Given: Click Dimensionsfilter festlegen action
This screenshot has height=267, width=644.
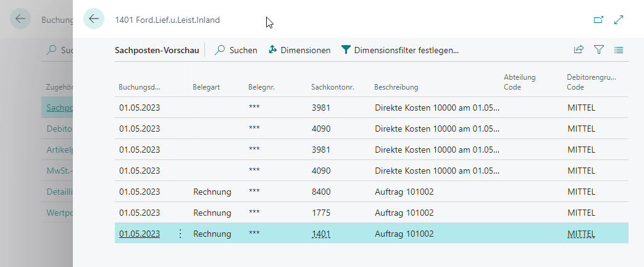Looking at the screenshot, I should click(x=399, y=50).
